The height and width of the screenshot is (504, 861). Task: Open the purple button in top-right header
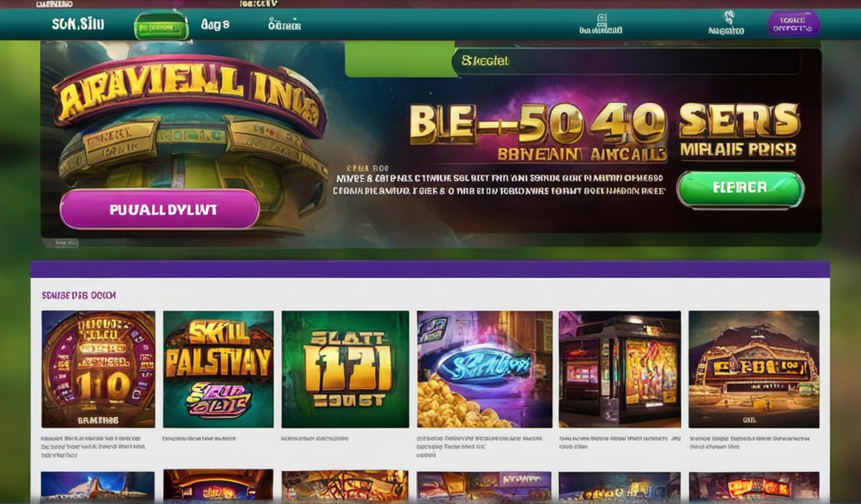point(793,24)
